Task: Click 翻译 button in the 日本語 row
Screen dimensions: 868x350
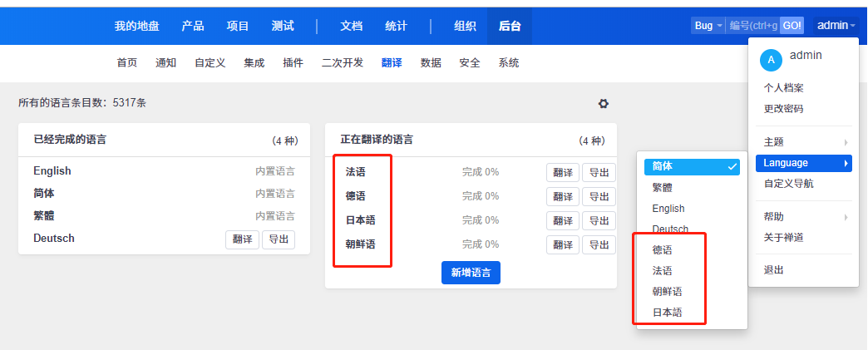Action: [x=563, y=220]
